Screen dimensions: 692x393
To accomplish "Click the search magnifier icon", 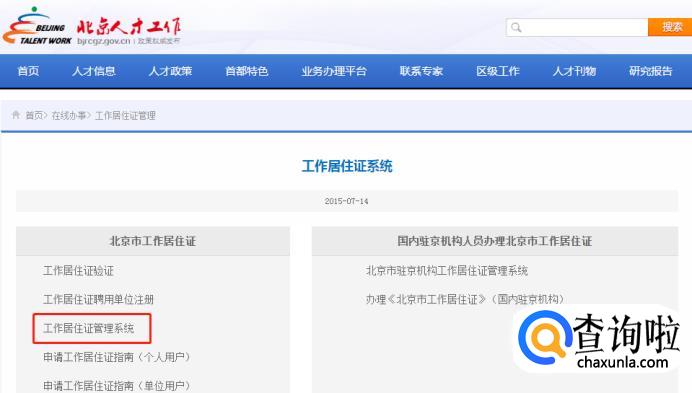I will (516, 27).
